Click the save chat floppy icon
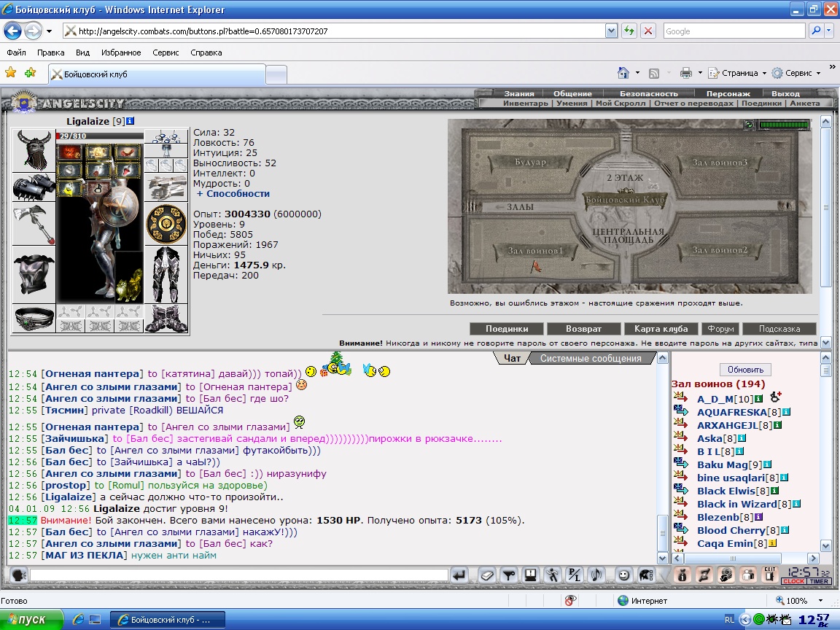 [530, 575]
